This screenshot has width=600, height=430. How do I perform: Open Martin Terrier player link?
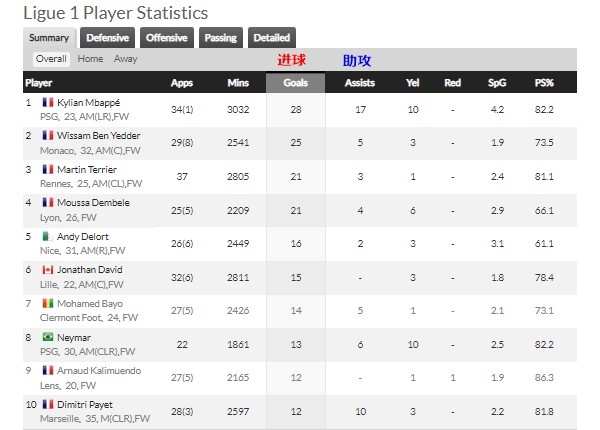[x=87, y=169]
